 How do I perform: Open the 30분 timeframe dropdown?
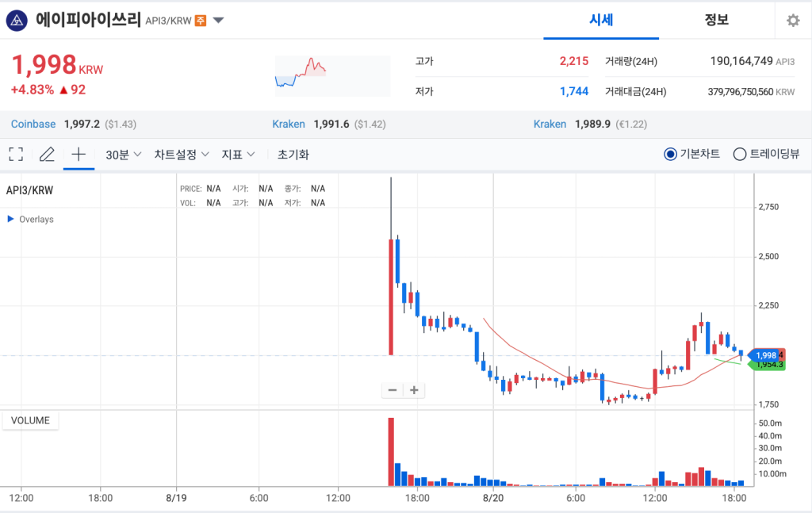(x=120, y=153)
